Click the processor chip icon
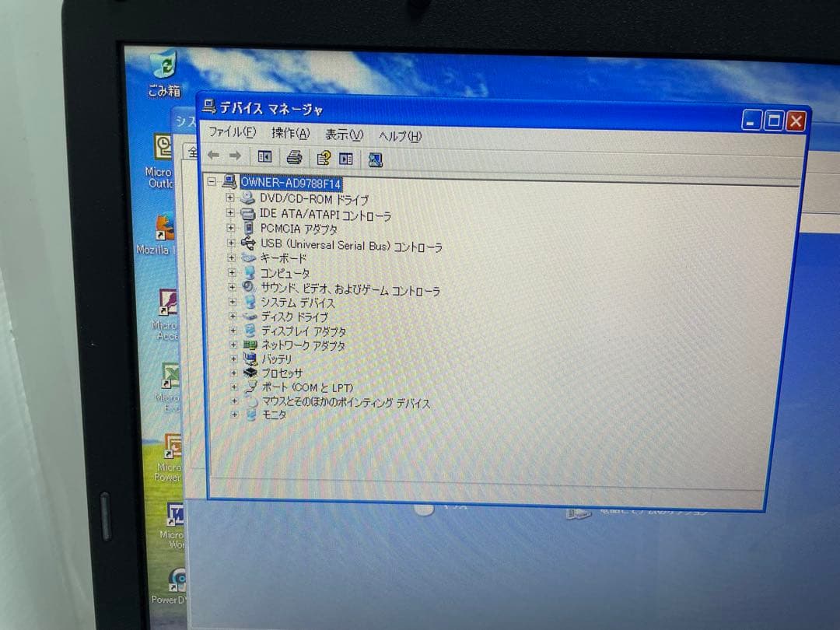 pos(250,373)
